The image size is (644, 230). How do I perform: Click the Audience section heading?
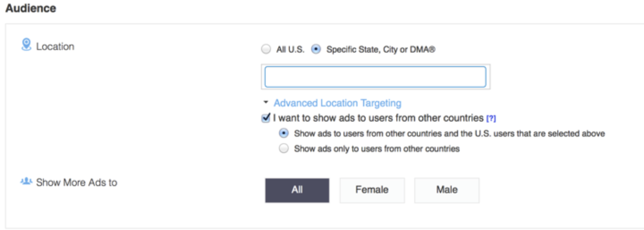(x=31, y=8)
